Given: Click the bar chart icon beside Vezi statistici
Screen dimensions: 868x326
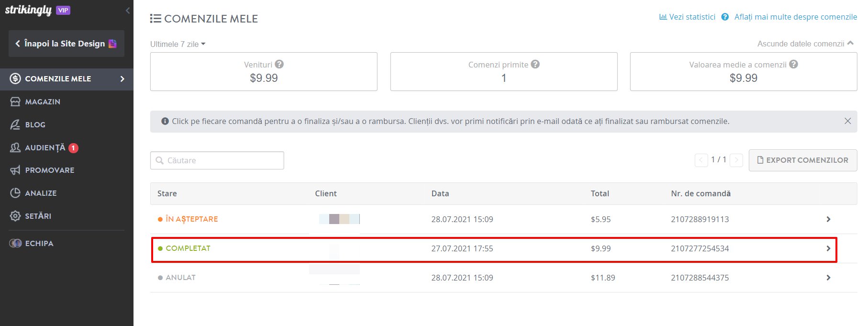Looking at the screenshot, I should (663, 17).
